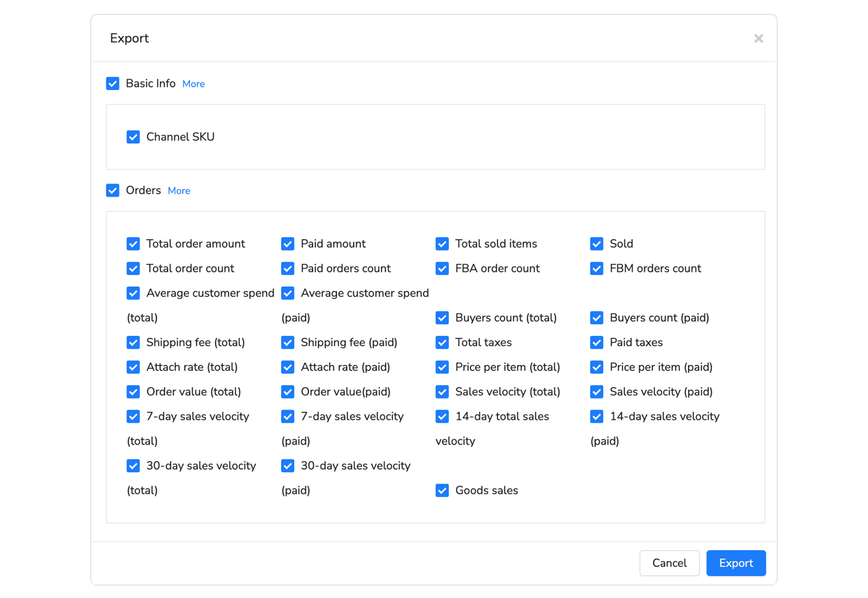The width and height of the screenshot is (868, 598).
Task: Uncheck the Sold checkbox
Action: (x=596, y=244)
